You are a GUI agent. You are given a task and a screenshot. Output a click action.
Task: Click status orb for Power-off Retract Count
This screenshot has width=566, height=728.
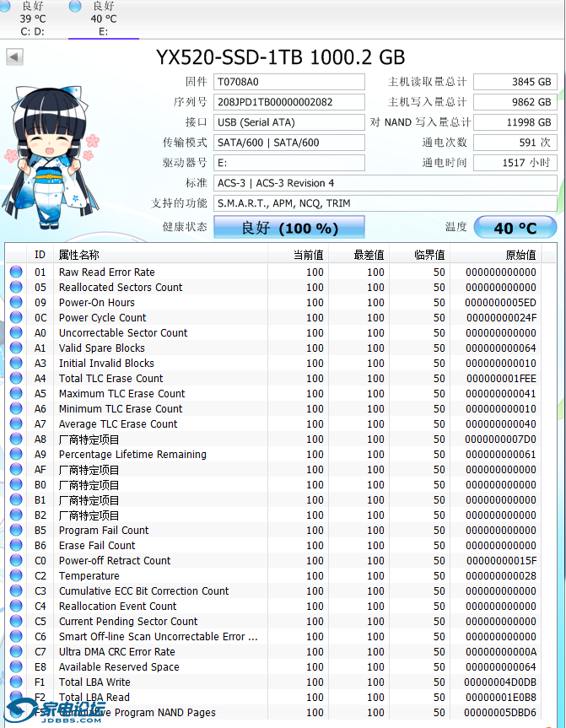(x=16, y=560)
